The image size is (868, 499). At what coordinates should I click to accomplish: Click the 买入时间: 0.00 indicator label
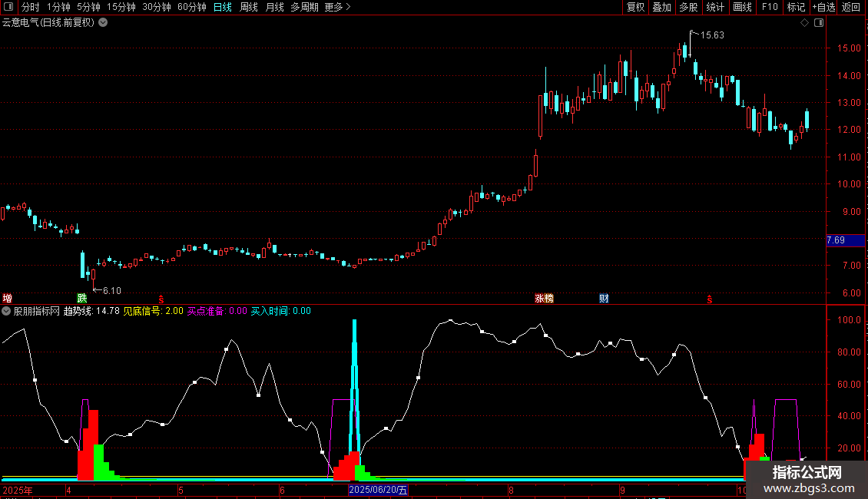(x=280, y=311)
